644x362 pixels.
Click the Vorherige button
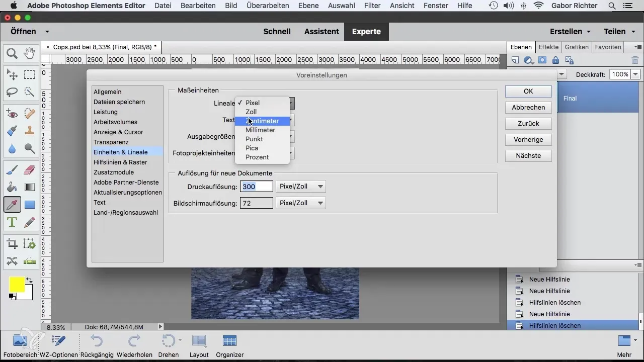tap(528, 140)
